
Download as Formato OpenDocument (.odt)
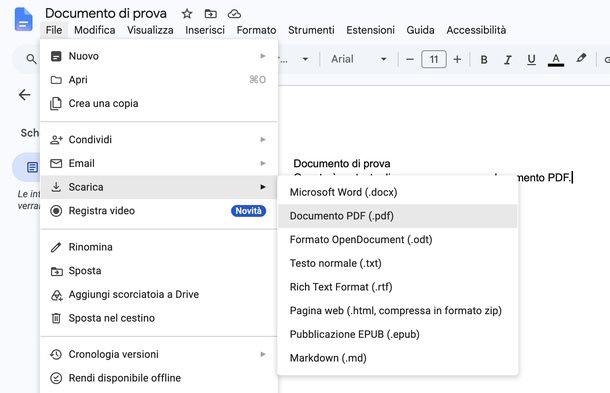point(398,240)
